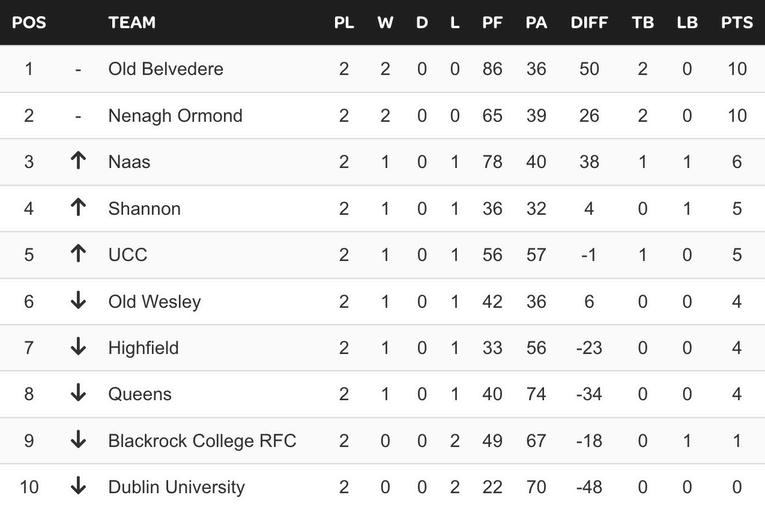The width and height of the screenshot is (765, 510).
Task: Select the Dublin University team name
Action: coord(177,487)
